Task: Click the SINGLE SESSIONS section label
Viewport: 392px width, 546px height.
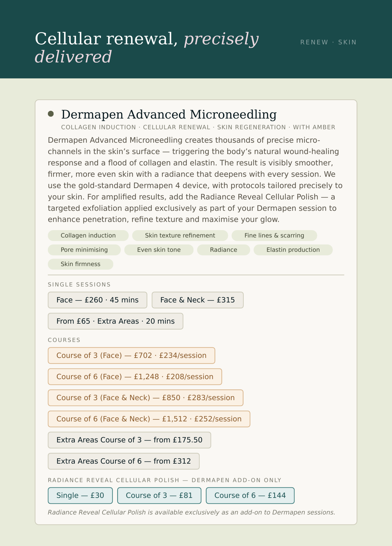Action: pyautogui.click(x=79, y=285)
